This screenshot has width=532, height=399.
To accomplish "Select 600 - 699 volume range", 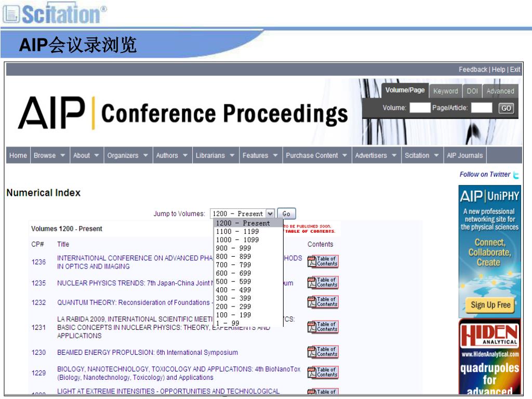I will pos(248,273).
